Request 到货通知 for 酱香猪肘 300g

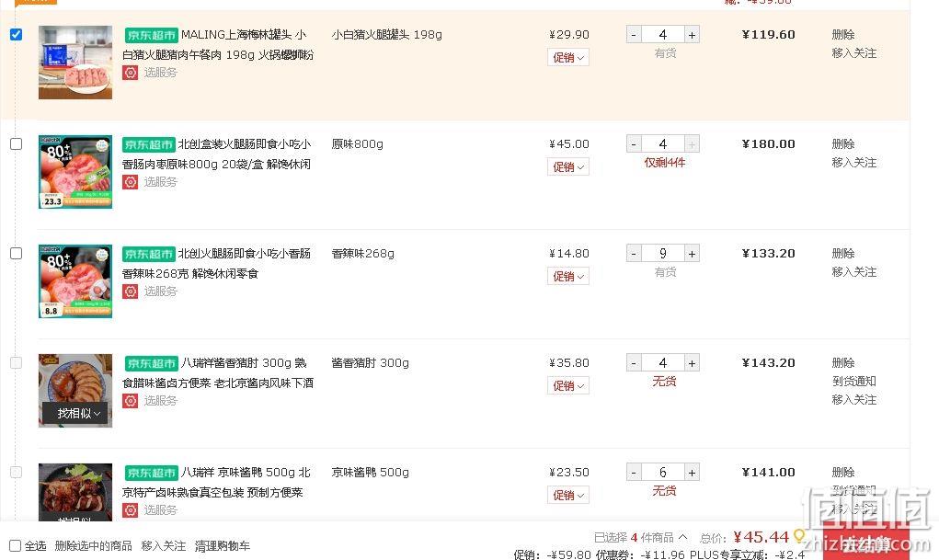tap(854, 382)
